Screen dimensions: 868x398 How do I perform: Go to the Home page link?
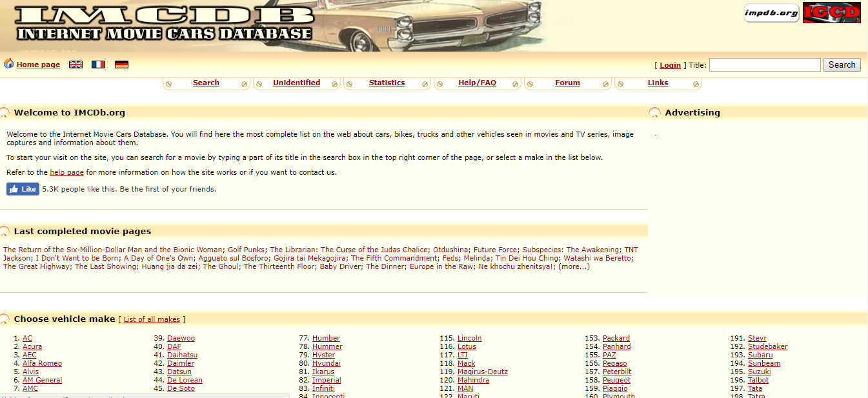(x=38, y=65)
